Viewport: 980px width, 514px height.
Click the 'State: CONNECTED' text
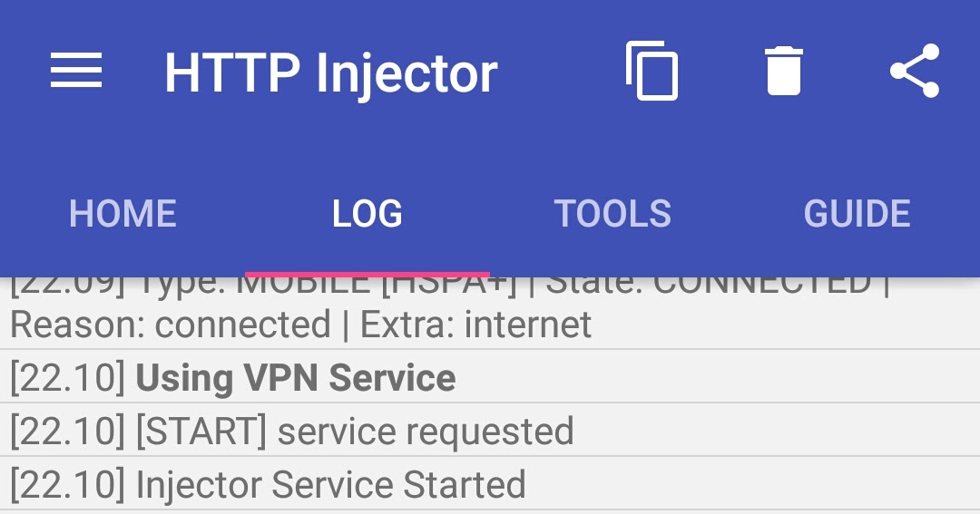(x=709, y=286)
